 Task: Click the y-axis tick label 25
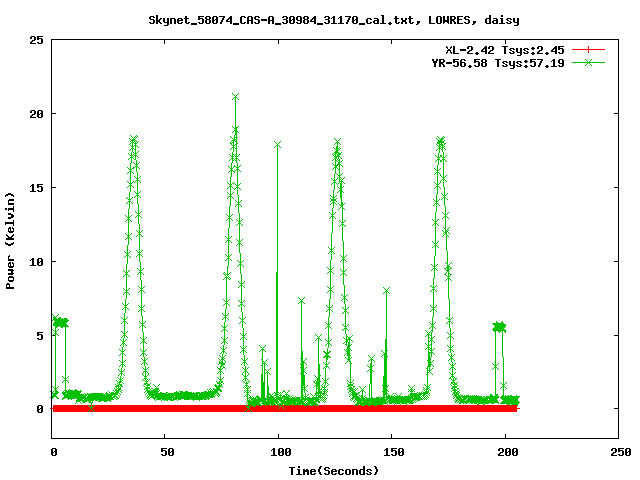click(x=36, y=40)
